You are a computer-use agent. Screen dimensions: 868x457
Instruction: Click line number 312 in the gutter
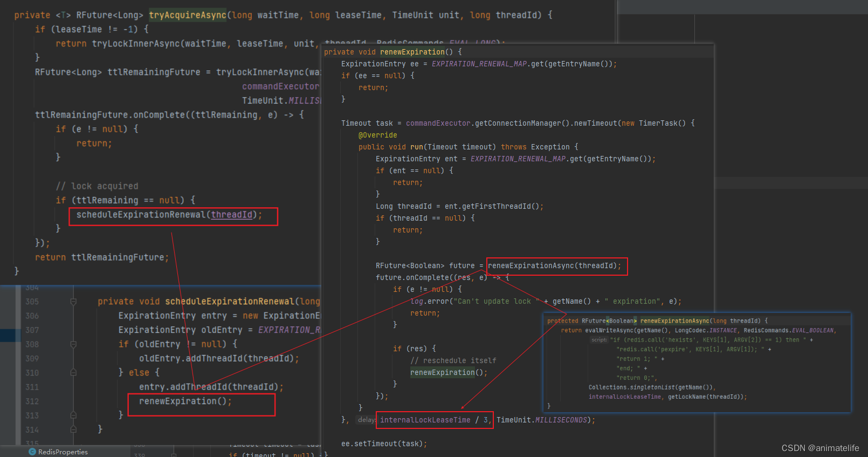click(32, 401)
